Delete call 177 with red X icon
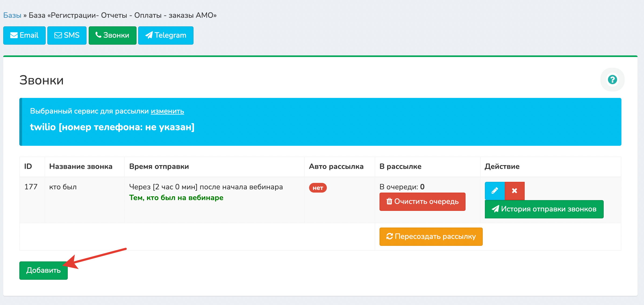Screen dimensions: 644x305 (x=514, y=191)
